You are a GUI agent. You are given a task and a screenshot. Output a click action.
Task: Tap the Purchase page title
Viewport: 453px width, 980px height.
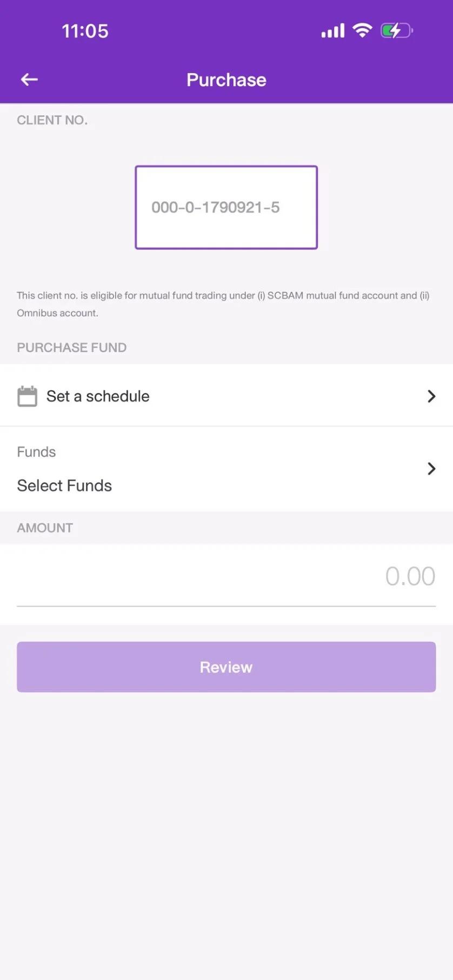pos(226,80)
